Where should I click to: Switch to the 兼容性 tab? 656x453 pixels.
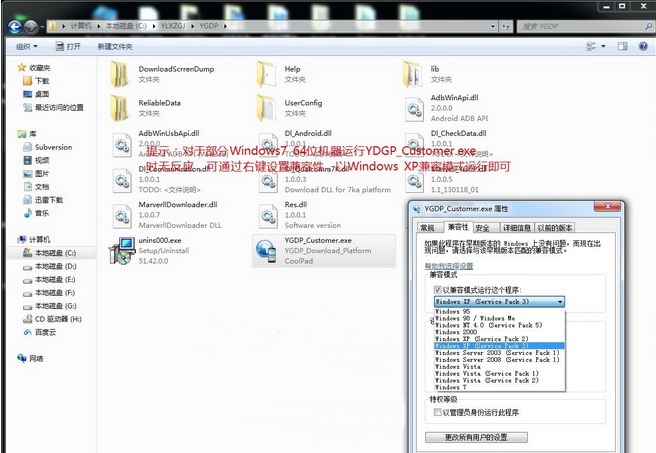pyautogui.click(x=458, y=227)
